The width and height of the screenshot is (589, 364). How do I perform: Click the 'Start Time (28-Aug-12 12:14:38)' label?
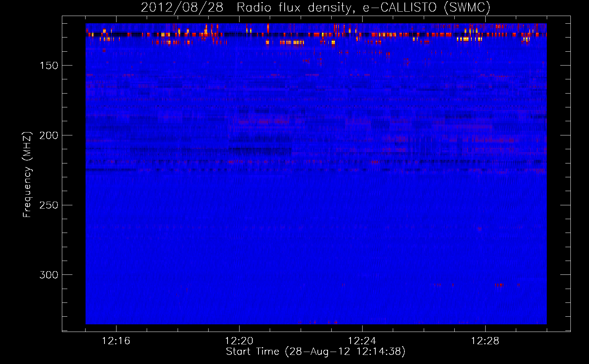coord(316,352)
